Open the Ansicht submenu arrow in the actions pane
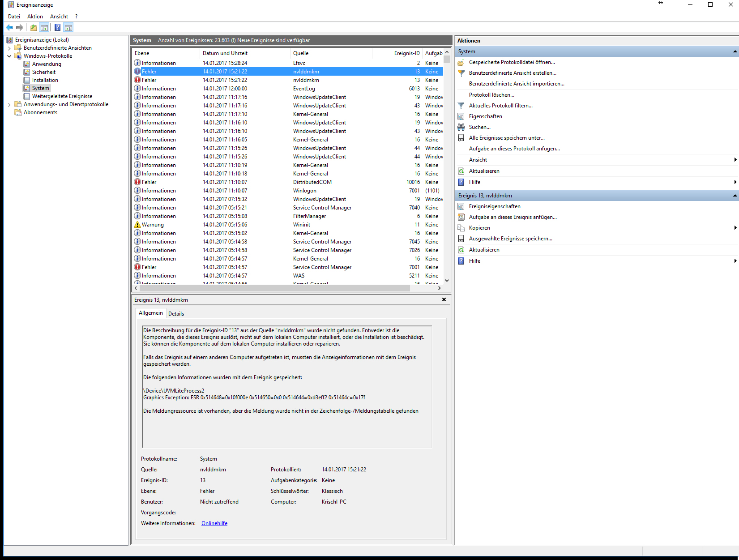The height and width of the screenshot is (560, 739). pyautogui.click(x=735, y=160)
